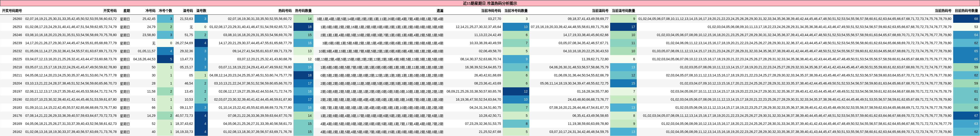Click period number 26204

click(17, 84)
